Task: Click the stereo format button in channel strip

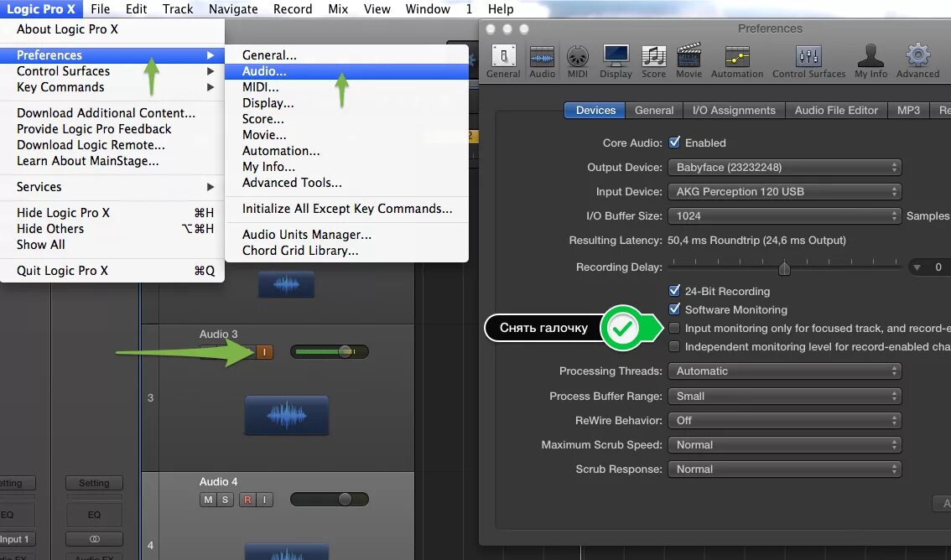Action: (x=94, y=539)
